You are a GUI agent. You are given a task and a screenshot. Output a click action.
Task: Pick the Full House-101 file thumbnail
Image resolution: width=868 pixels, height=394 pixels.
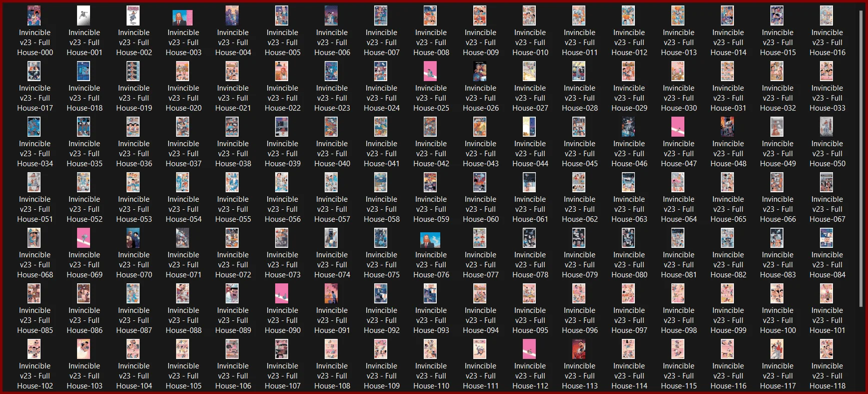click(x=826, y=294)
